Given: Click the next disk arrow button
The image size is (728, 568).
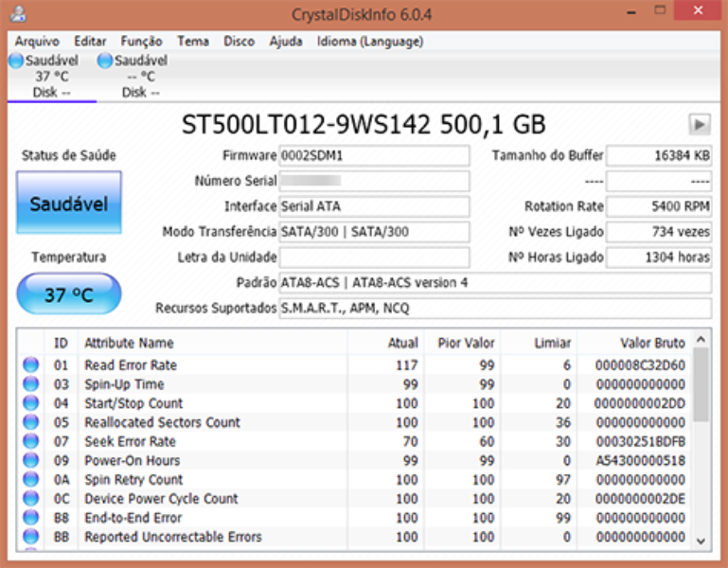Looking at the screenshot, I should 700,124.
